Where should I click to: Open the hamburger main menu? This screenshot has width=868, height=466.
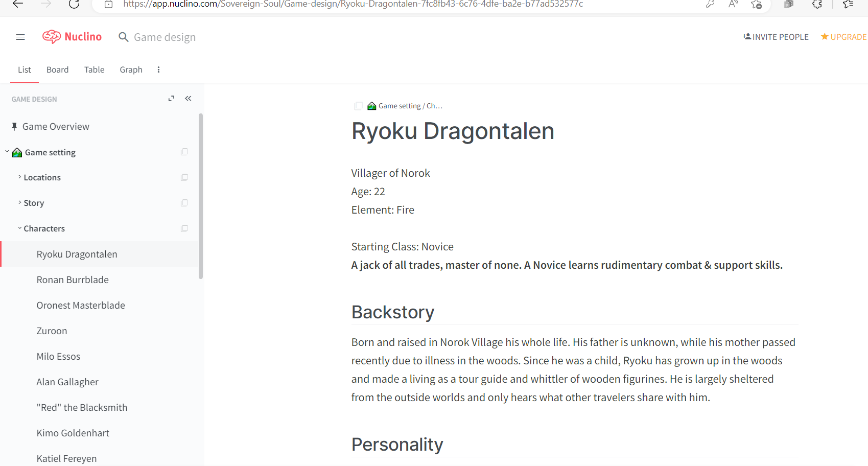20,37
